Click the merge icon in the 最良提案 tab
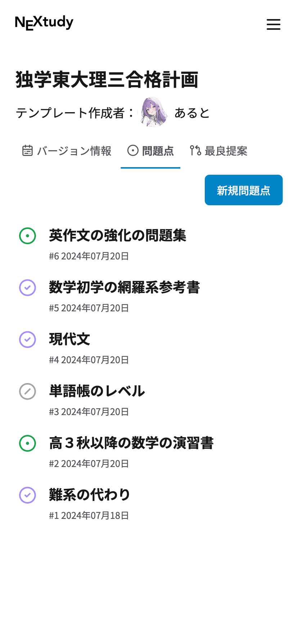The width and height of the screenshot is (298, 644). pos(195,151)
